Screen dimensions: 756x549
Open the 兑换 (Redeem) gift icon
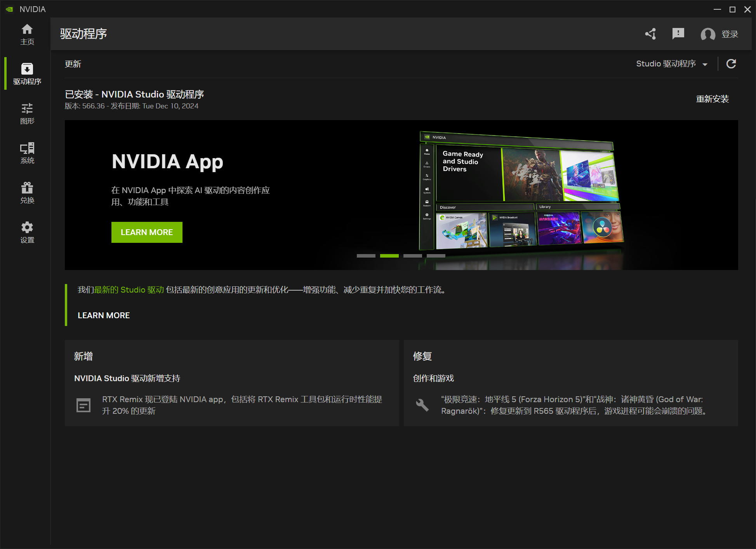(x=27, y=192)
